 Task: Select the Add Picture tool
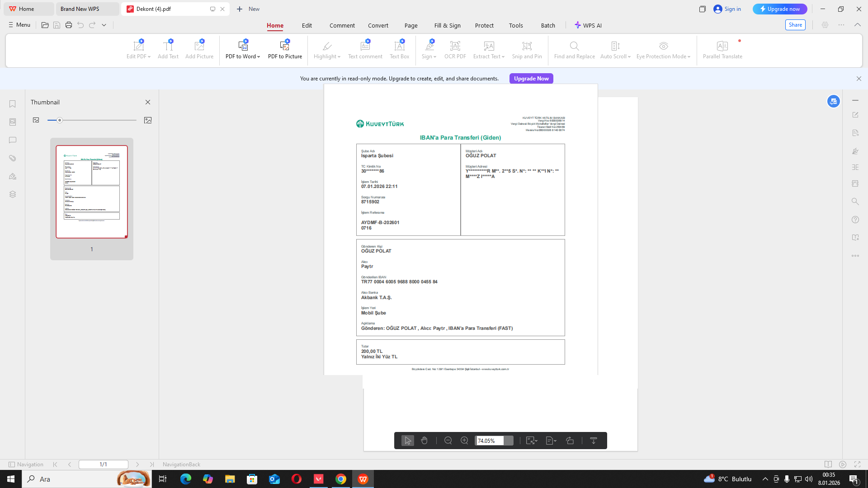(x=199, y=50)
